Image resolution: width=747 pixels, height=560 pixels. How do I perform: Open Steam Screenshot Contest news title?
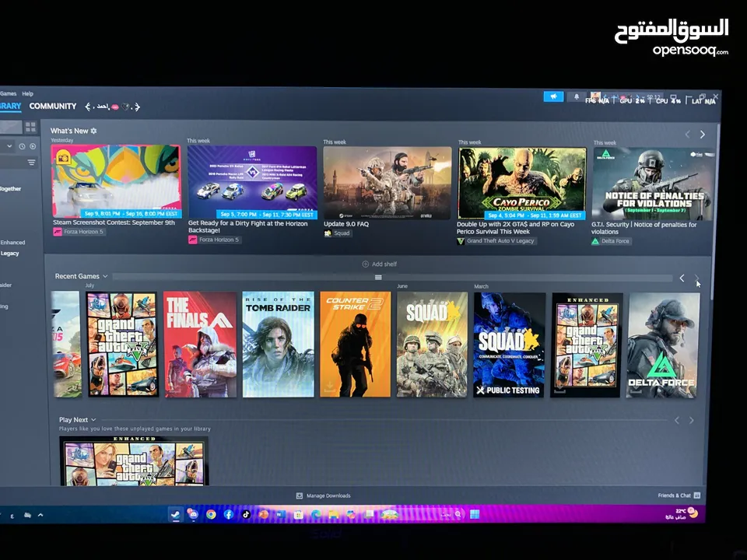(114, 223)
